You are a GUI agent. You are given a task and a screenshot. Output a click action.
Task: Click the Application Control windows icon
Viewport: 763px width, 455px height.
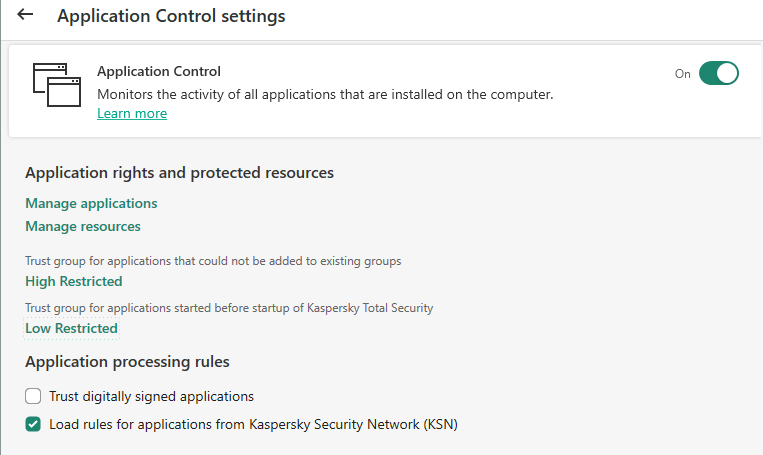(55, 85)
